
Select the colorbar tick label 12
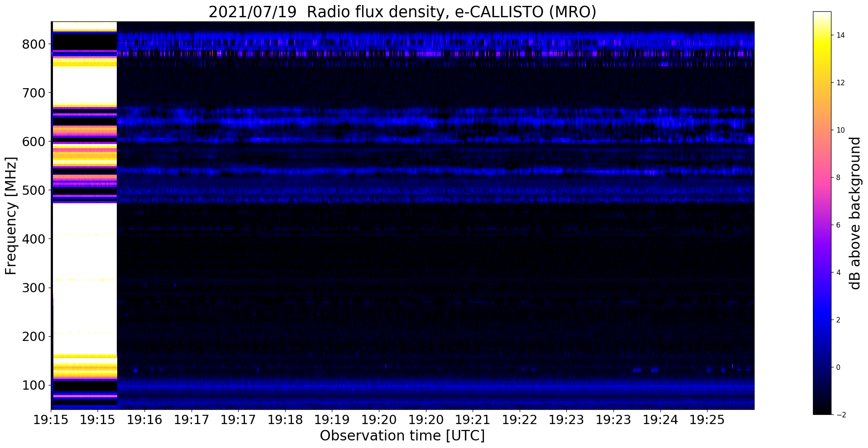coord(841,83)
